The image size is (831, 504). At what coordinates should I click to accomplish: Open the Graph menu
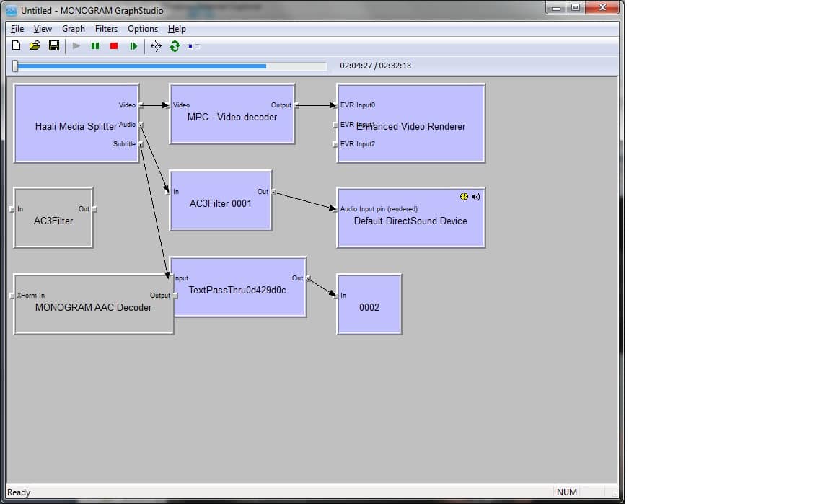[x=73, y=29]
